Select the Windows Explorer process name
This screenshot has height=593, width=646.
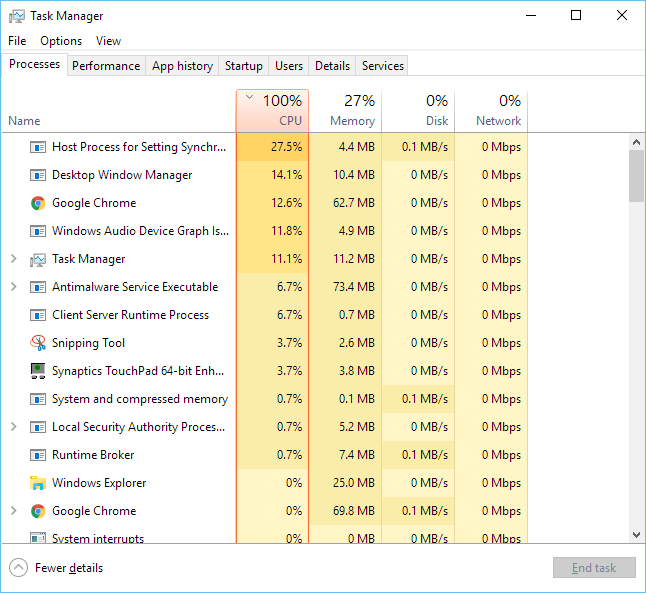(x=99, y=483)
